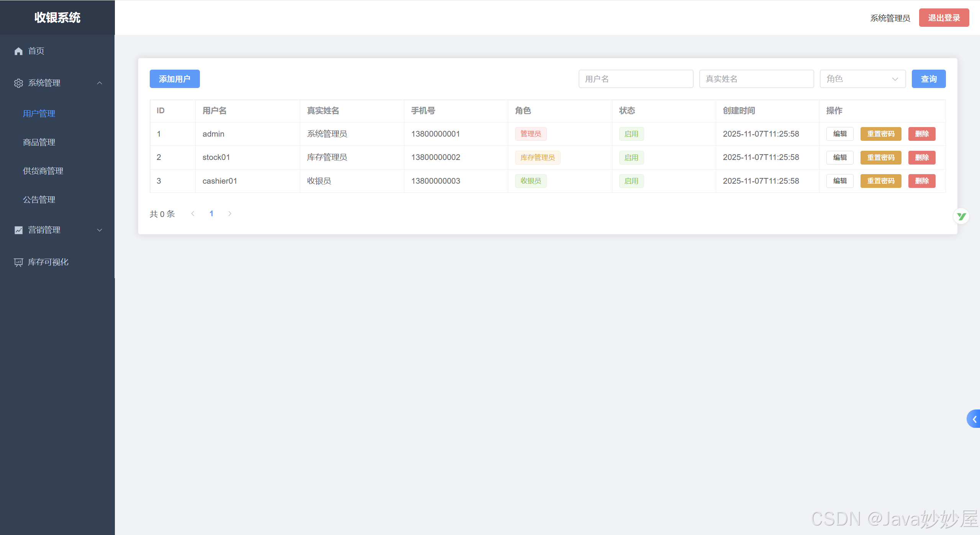This screenshot has width=980, height=535.
Task: Select the 供货商管理 menu item
Action: pos(43,171)
